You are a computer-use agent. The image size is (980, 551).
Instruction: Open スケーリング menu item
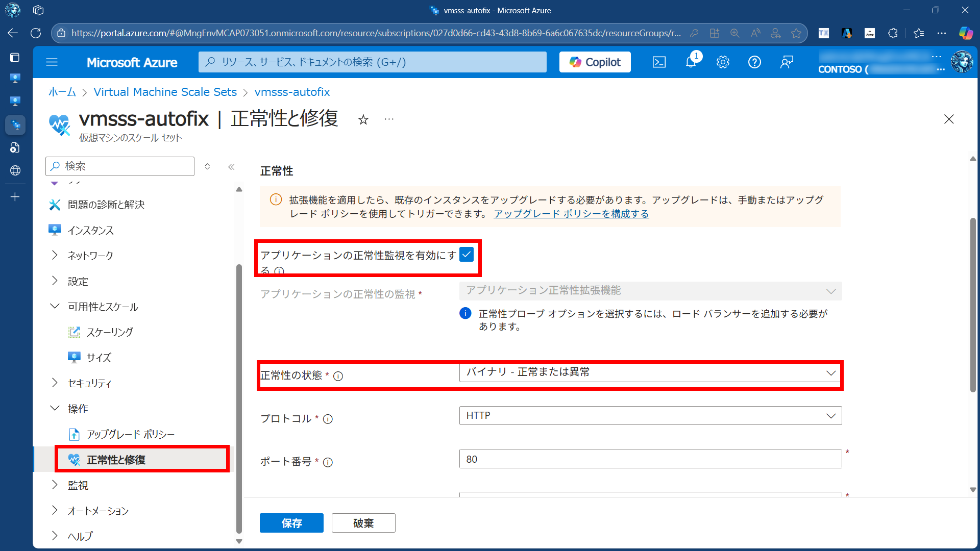[109, 332]
